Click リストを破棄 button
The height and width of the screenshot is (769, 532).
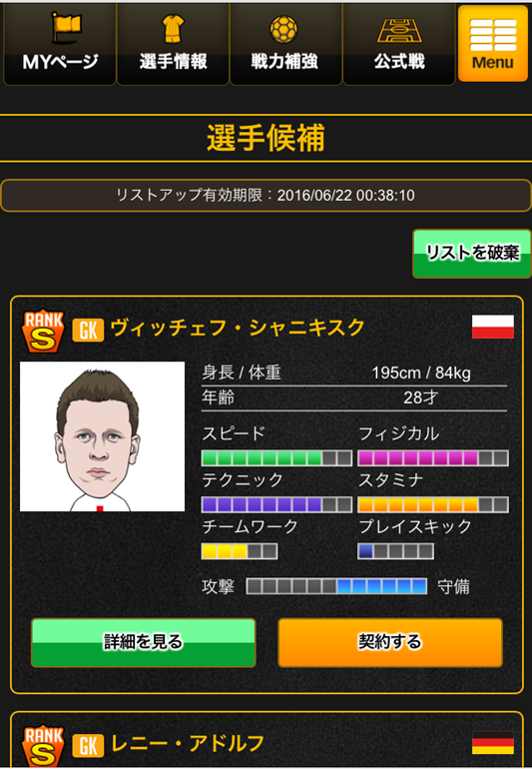[472, 254]
